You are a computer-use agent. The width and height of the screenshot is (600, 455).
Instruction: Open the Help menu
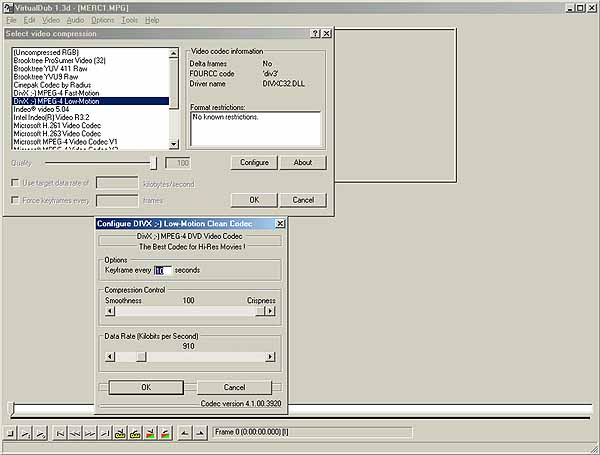click(x=152, y=20)
